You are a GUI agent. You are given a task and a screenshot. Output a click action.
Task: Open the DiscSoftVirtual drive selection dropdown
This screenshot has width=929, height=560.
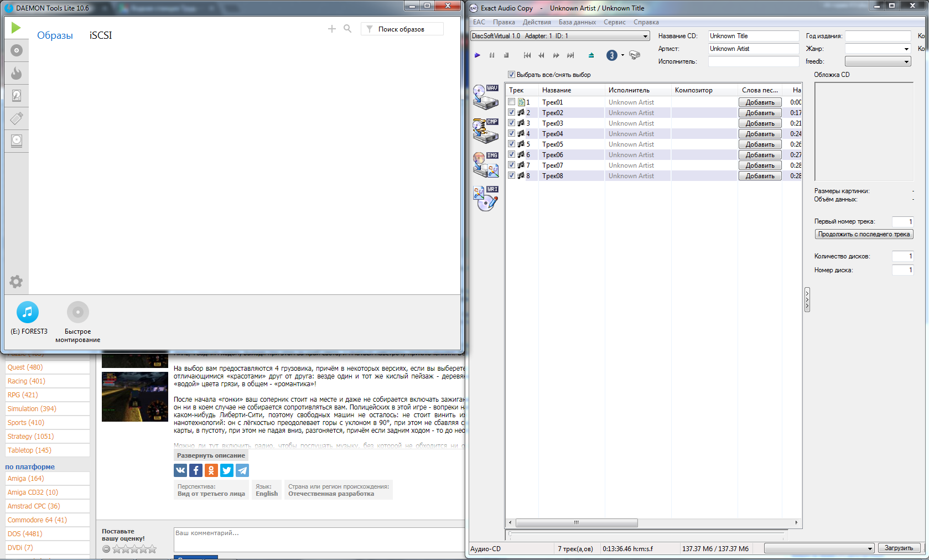coord(560,36)
